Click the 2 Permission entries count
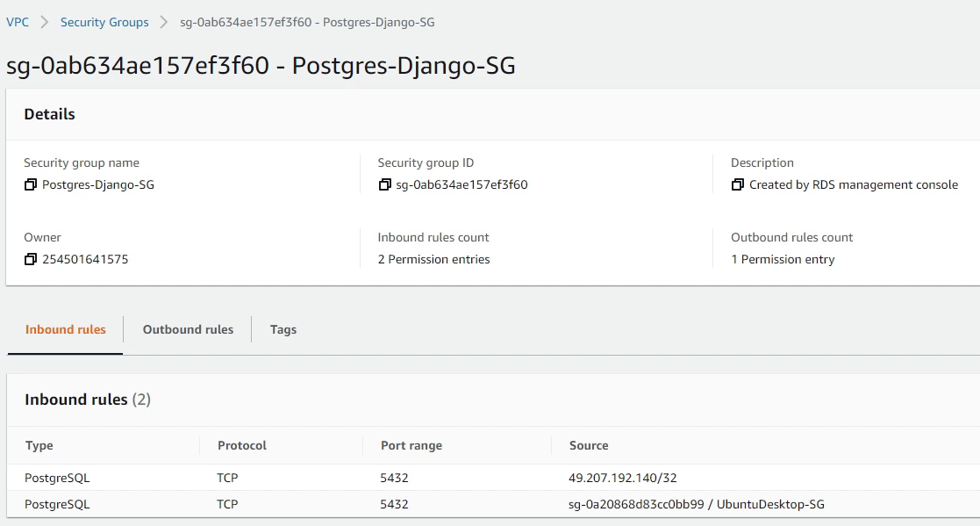This screenshot has width=980, height=526. [x=433, y=259]
